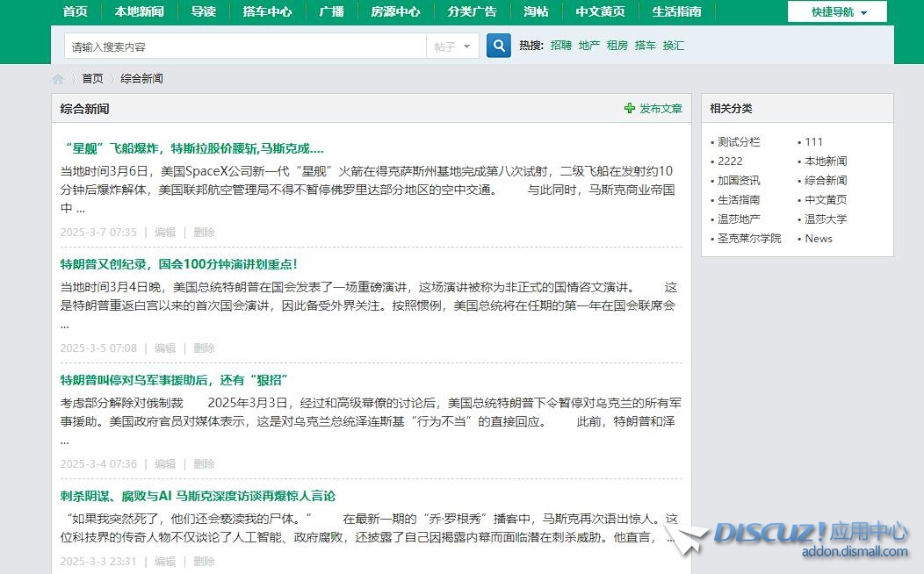The height and width of the screenshot is (574, 924).
Task: Click the 换汇 hot search link
Action: 673,46
